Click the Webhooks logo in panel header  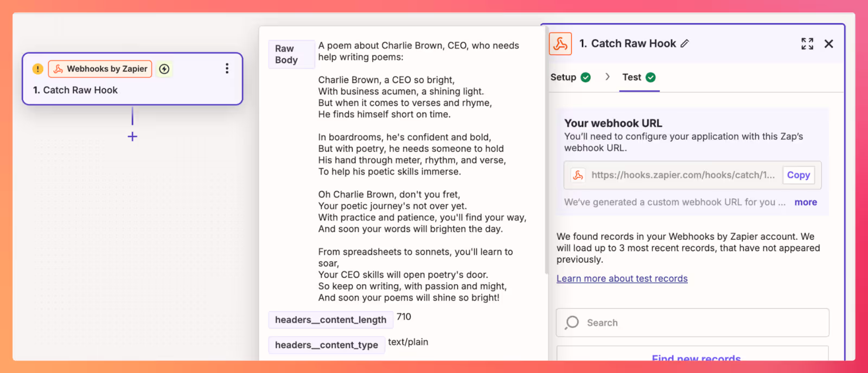pyautogui.click(x=560, y=44)
